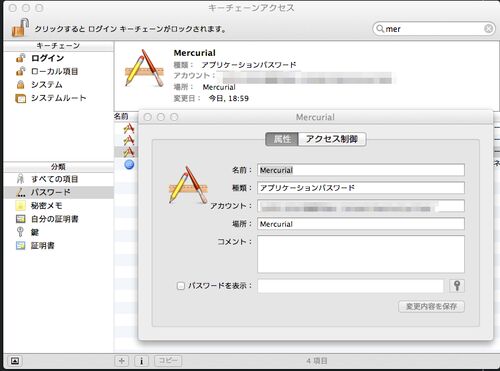The image size is (500, 371).
Task: Click the 自分の証明書 icon
Action: coord(20,219)
